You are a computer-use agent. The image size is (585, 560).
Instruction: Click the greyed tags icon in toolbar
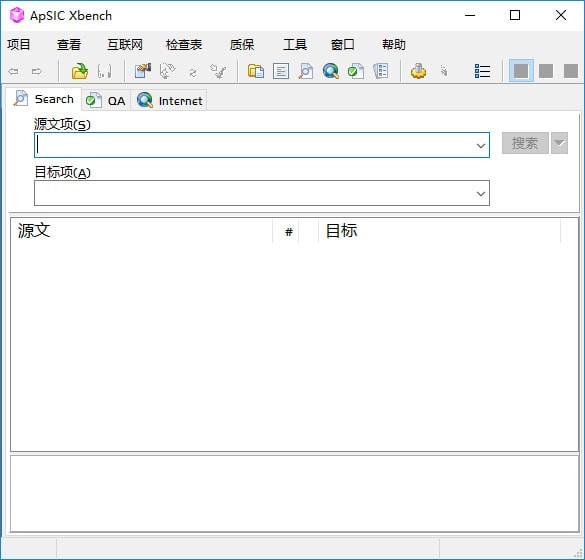(x=168, y=71)
